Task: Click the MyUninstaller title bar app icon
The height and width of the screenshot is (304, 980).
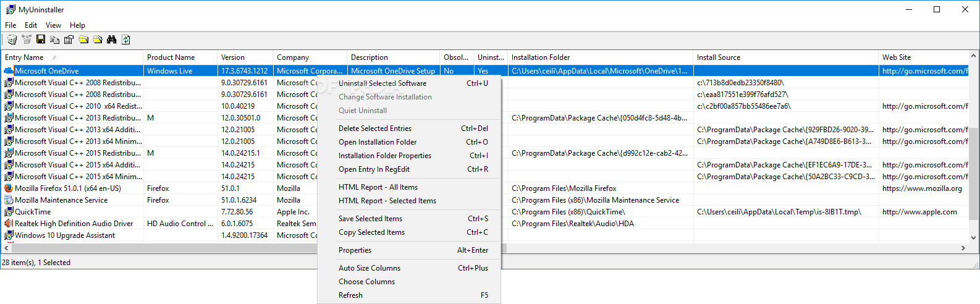Action: (x=11, y=9)
